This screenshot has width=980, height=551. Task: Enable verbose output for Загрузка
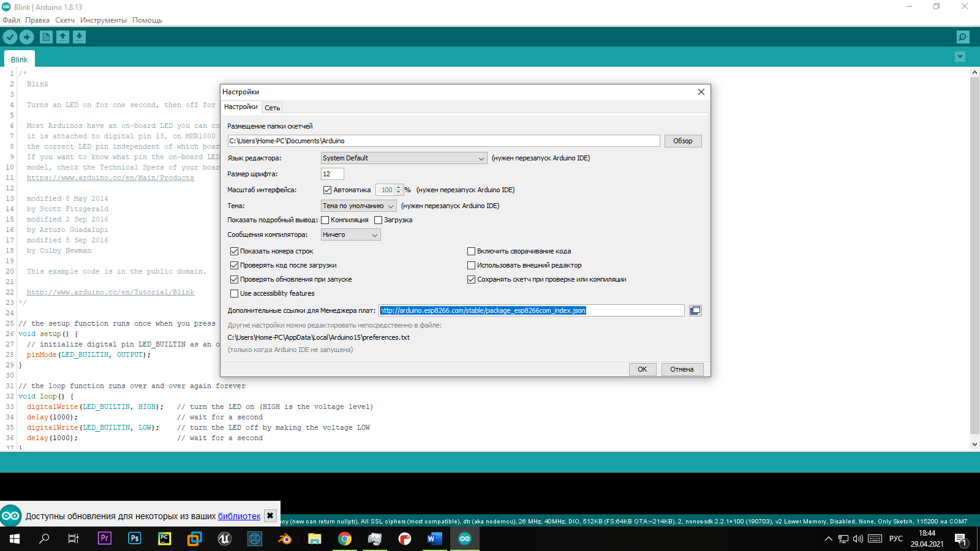point(379,220)
